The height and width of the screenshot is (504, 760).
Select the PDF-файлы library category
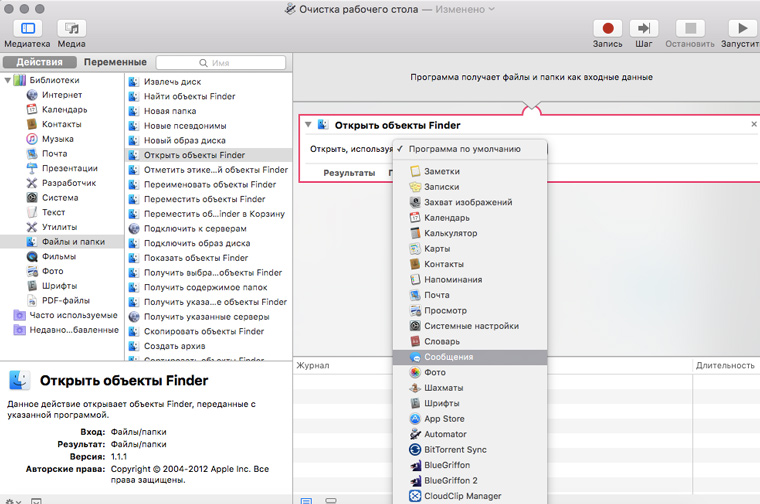point(65,300)
